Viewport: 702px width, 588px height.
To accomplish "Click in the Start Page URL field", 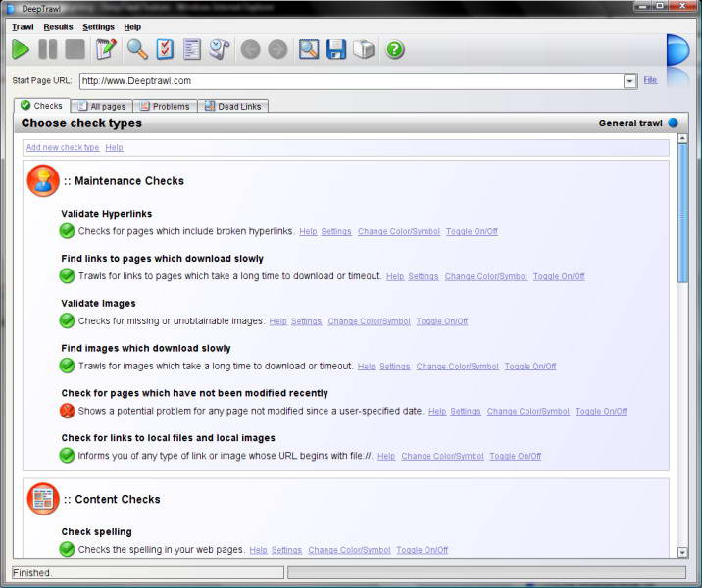I will [x=351, y=81].
